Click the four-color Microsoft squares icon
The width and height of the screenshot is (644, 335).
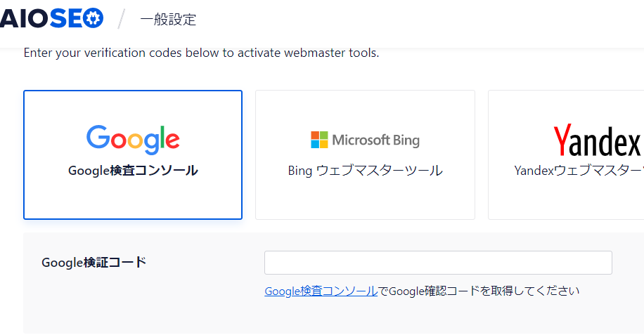pos(319,140)
